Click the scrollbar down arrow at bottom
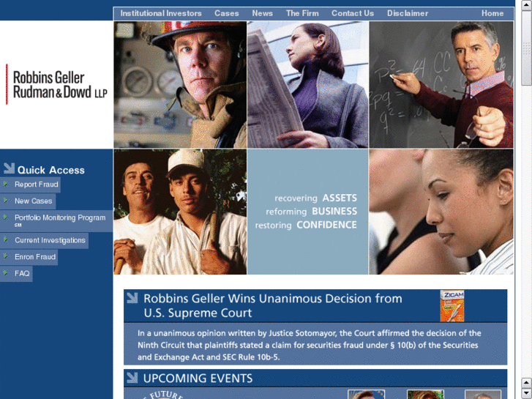This screenshot has width=532, height=399. (x=526, y=393)
